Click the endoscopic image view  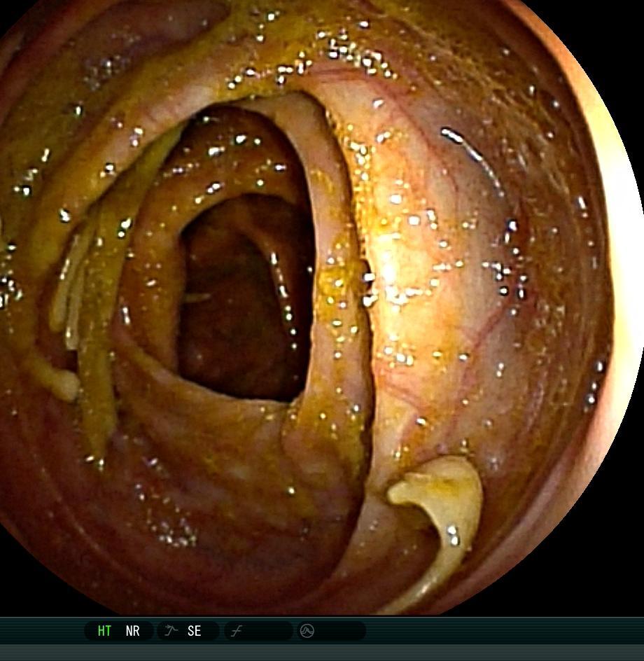coord(322,307)
